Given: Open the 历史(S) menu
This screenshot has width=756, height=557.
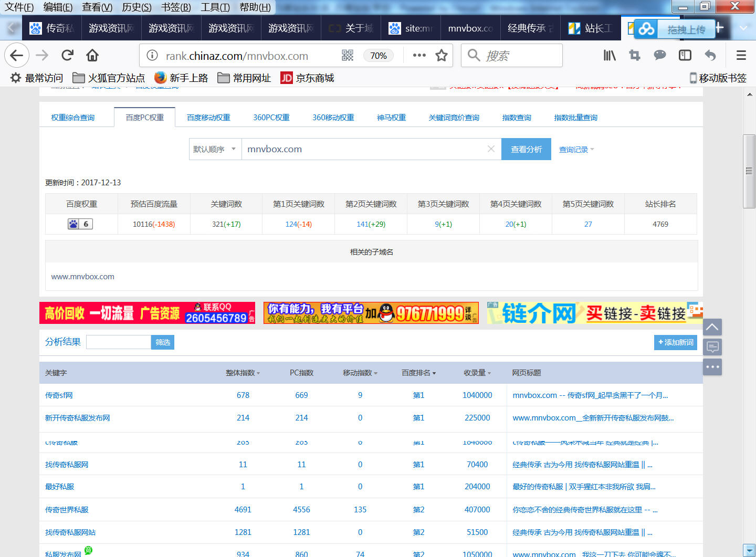Looking at the screenshot, I should point(136,7).
